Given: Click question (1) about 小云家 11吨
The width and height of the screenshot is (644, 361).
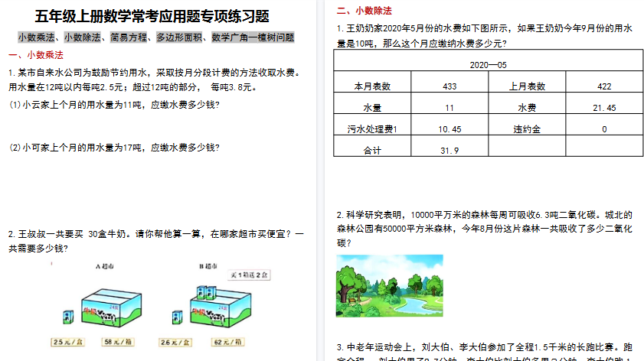Looking at the screenshot, I should click(114, 105).
